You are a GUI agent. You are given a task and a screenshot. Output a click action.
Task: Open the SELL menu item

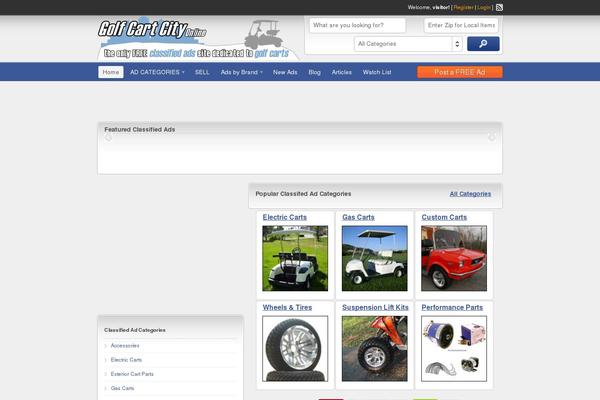[202, 72]
